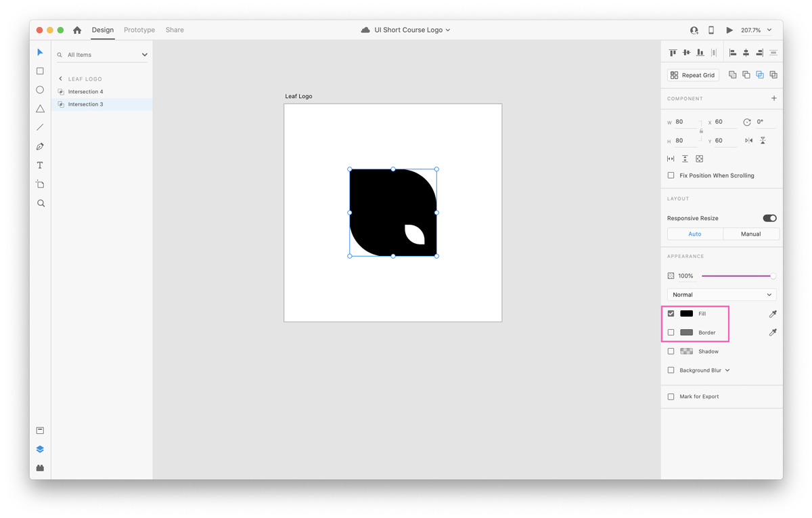Go to the Home screen icon

[77, 30]
